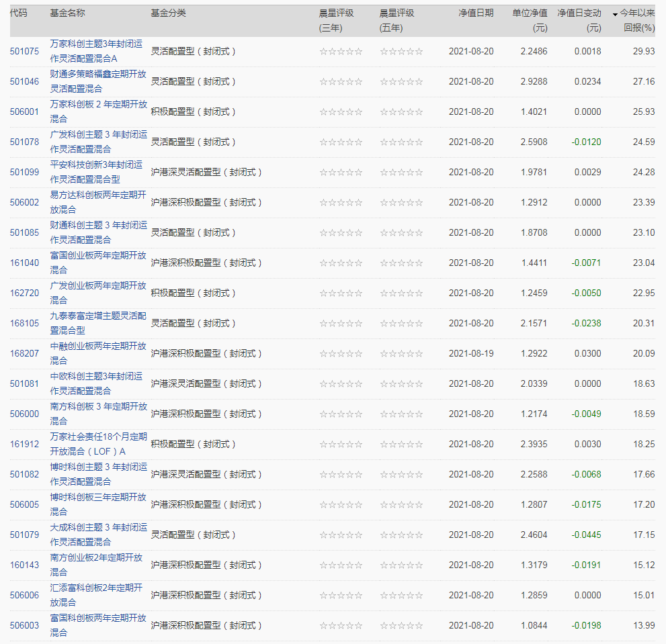Click the 2021-08-19 net value date
The width and height of the screenshot is (666, 644).
pyautogui.click(x=471, y=353)
